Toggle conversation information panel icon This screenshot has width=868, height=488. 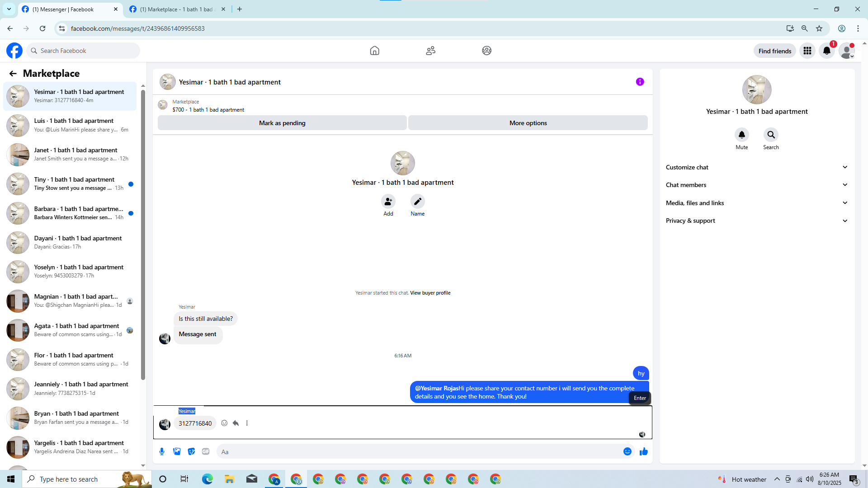coord(640,82)
